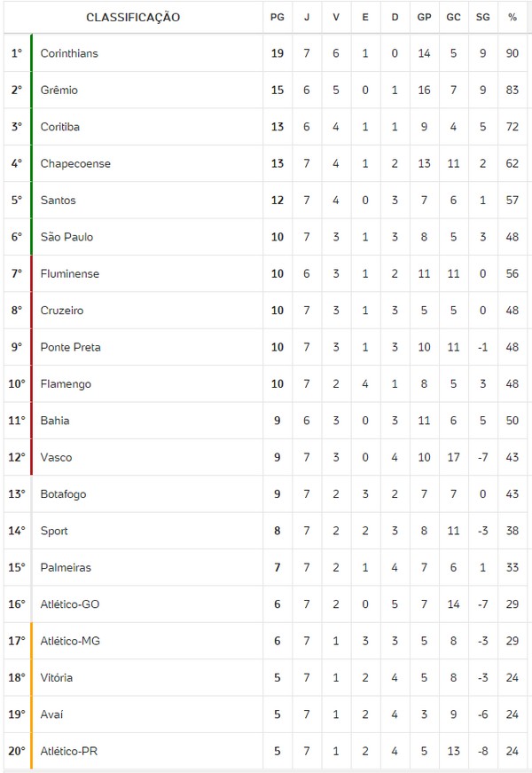This screenshot has width=532, height=773.
Task: Select Coritiba in the standings
Action: coord(60,127)
